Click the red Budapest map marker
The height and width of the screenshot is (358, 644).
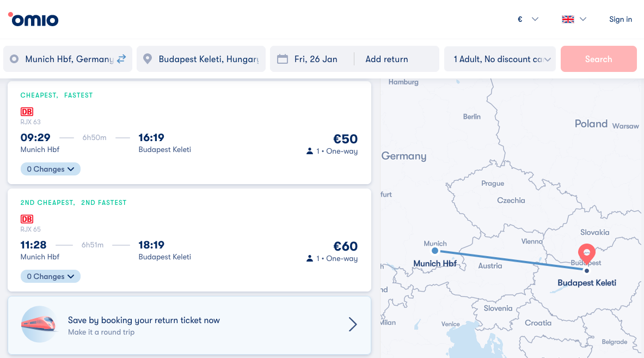click(x=586, y=253)
